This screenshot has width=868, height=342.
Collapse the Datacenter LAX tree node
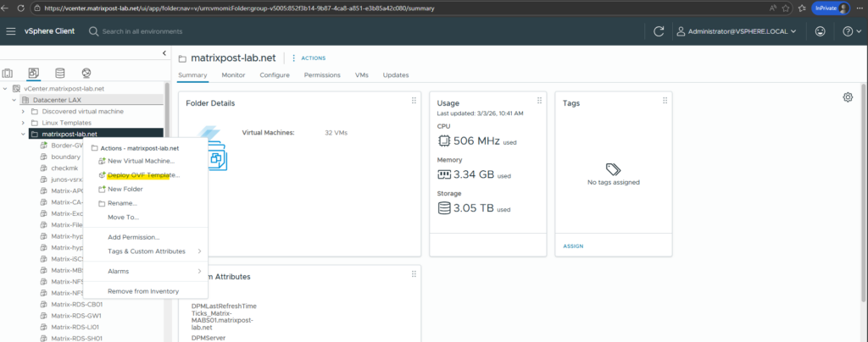(x=14, y=100)
